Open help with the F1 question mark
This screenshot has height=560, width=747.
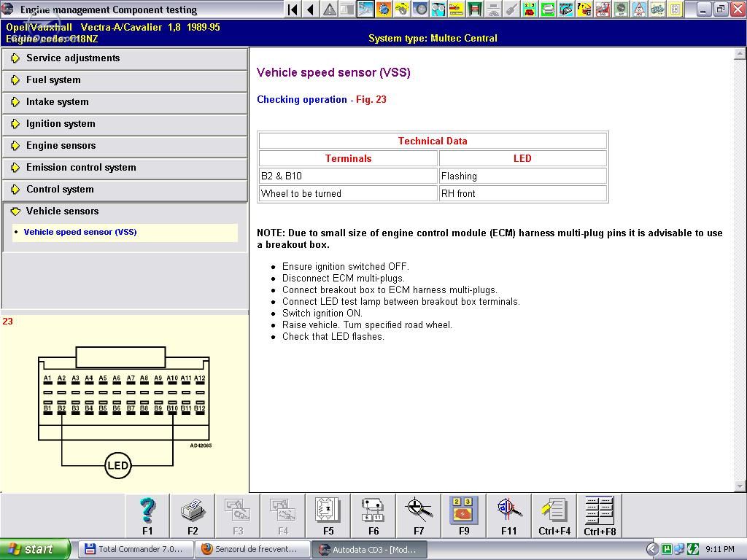(x=147, y=516)
